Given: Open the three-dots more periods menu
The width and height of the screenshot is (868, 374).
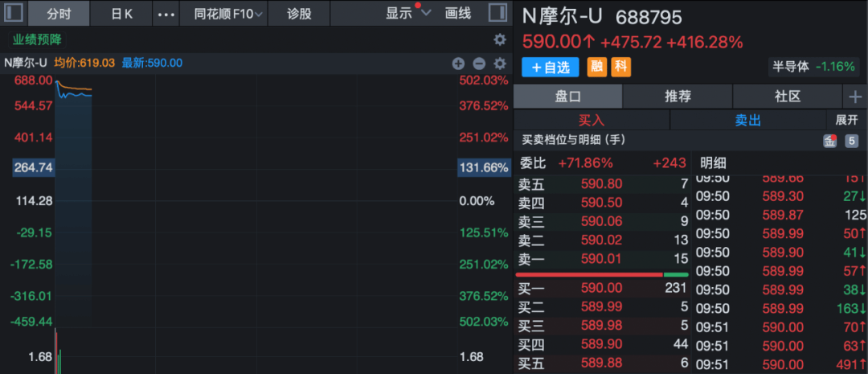Looking at the screenshot, I should click(x=166, y=14).
